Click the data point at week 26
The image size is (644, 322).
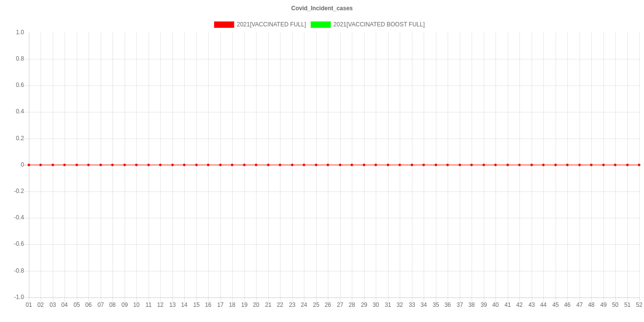coord(328,165)
